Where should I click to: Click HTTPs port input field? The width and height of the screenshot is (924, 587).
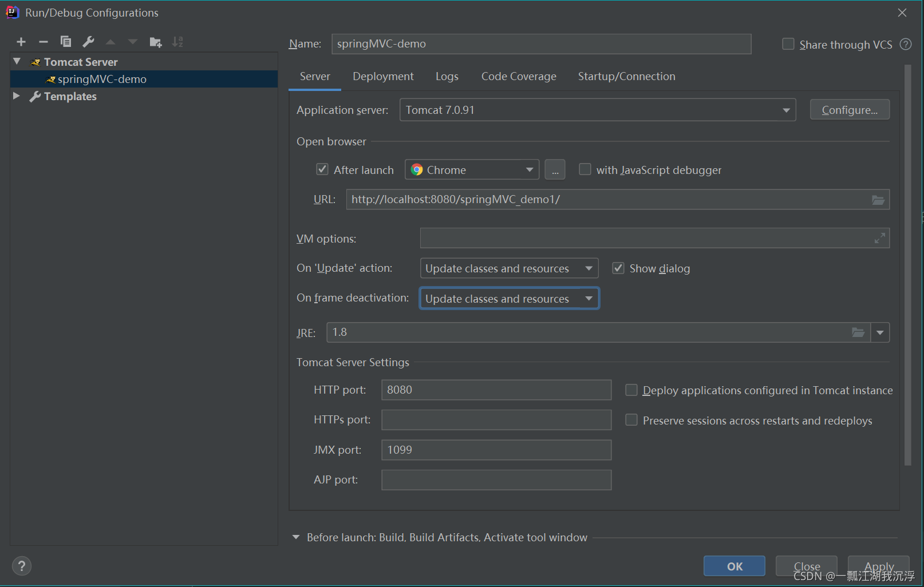coord(496,419)
